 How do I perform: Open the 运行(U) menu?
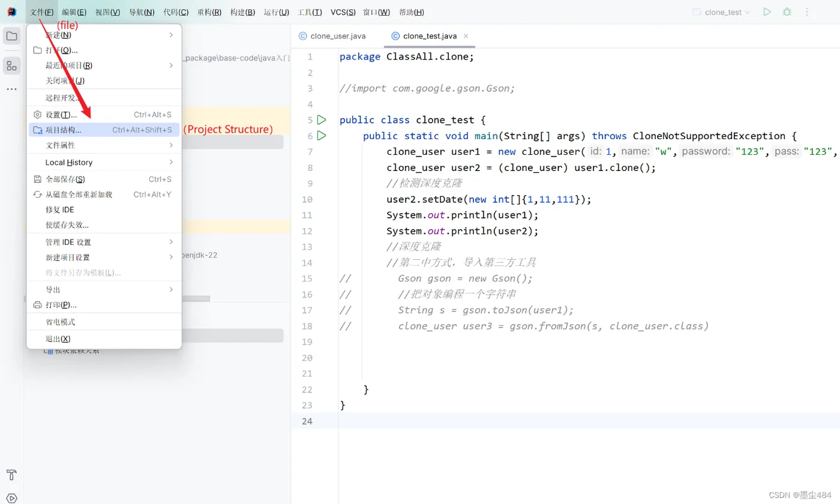[x=277, y=12]
